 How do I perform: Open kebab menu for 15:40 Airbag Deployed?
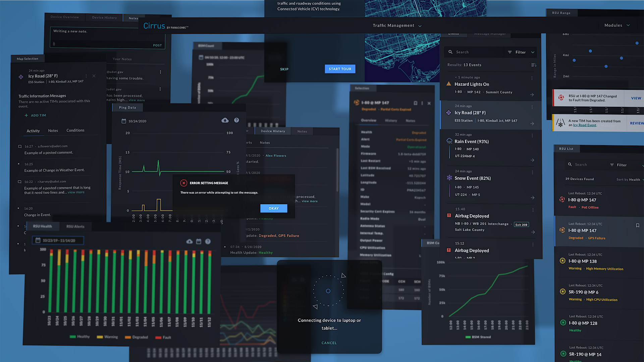[x=533, y=210]
